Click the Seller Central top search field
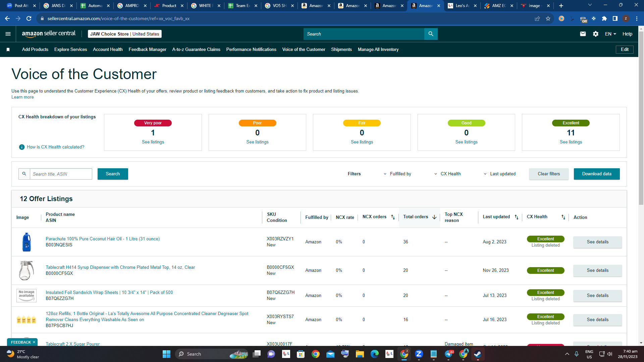This screenshot has width=644, height=362. point(364,34)
